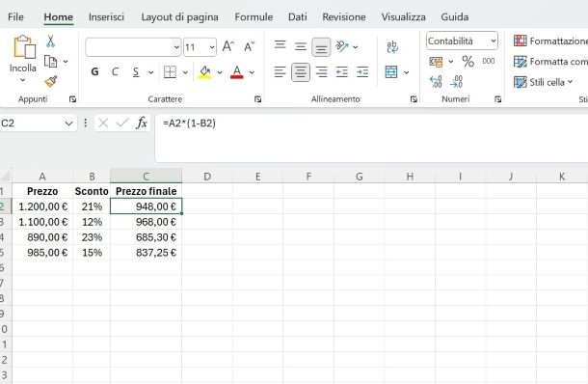Screen dimensions: 588x384
Task: Expand merge cells options arrow
Action: coord(407,72)
